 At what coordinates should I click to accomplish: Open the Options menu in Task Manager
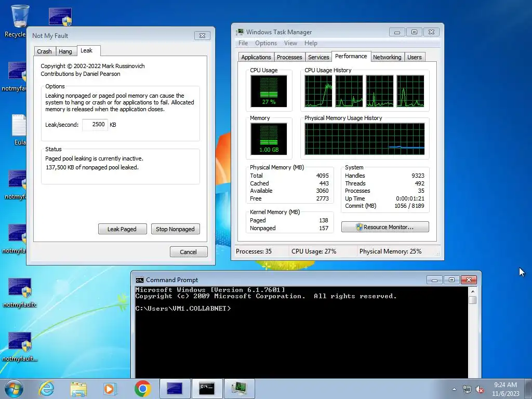(x=266, y=43)
